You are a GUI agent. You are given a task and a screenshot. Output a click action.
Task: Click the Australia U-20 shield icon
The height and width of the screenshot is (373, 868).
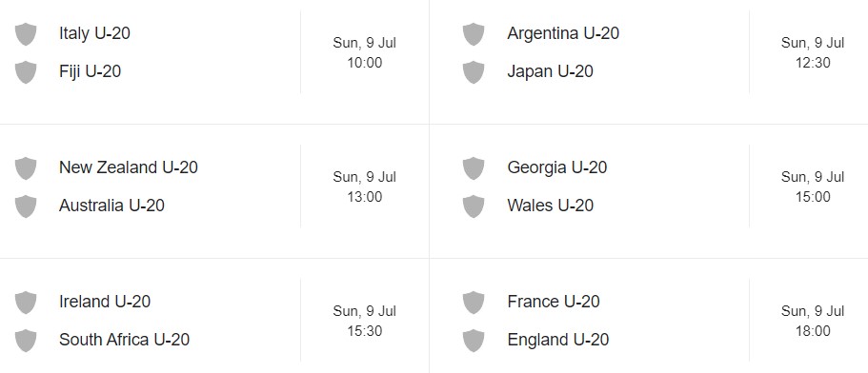[26, 206]
